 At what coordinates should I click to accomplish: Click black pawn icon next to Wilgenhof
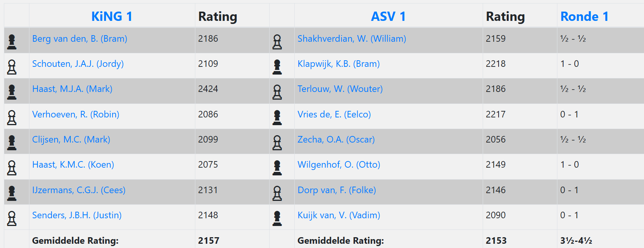tap(277, 168)
